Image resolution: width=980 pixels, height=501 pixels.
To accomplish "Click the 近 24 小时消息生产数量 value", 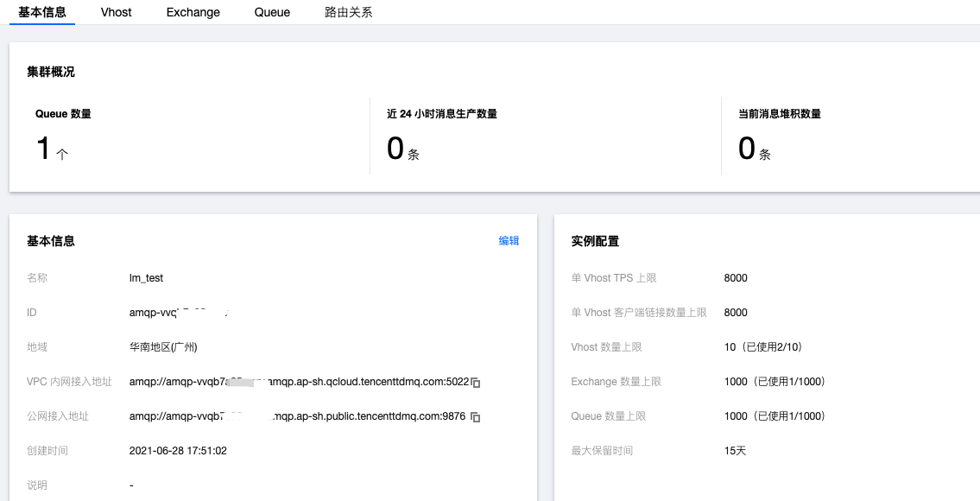I will pyautogui.click(x=395, y=149).
